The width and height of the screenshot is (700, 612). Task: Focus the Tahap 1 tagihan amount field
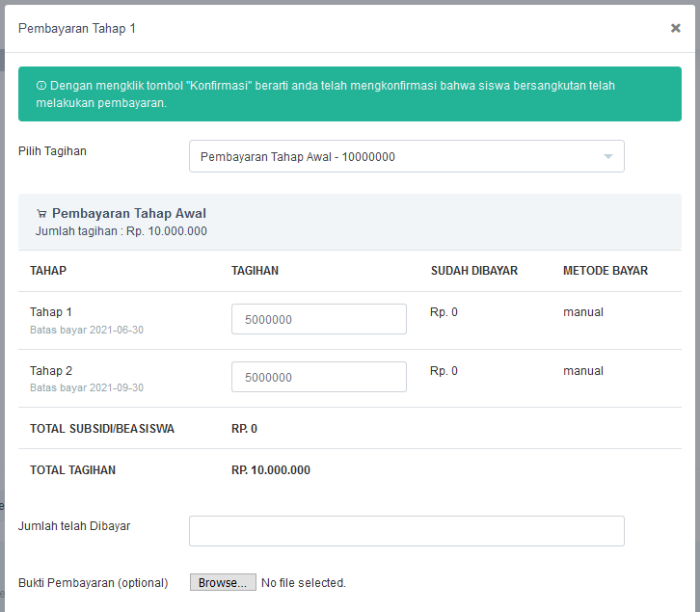tap(318, 319)
